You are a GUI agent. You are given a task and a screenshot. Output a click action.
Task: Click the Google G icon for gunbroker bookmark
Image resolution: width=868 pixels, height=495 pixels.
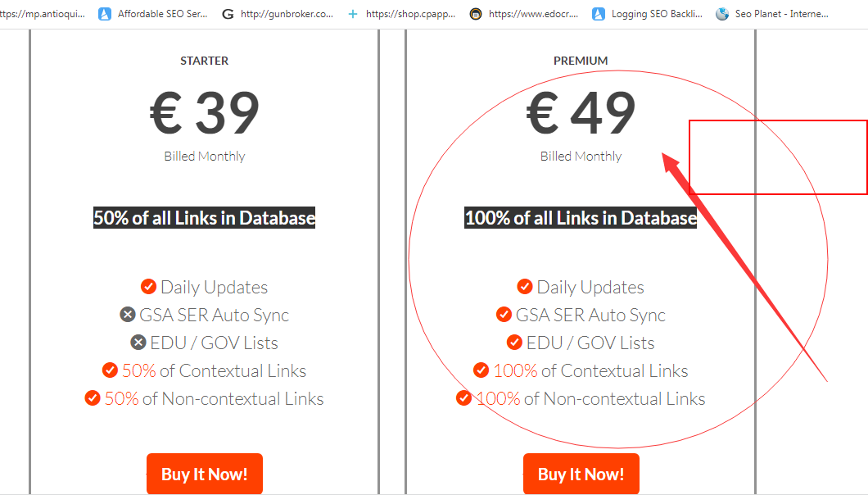click(x=228, y=14)
